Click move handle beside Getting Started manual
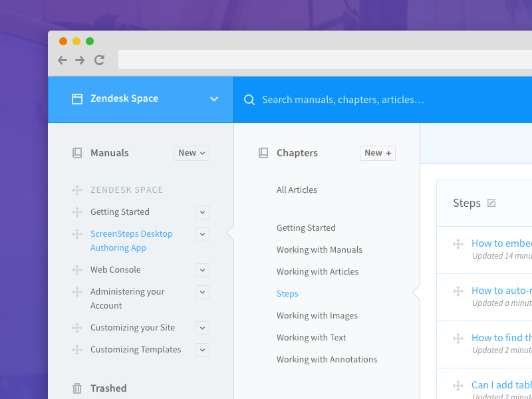The image size is (532, 399). (x=77, y=212)
